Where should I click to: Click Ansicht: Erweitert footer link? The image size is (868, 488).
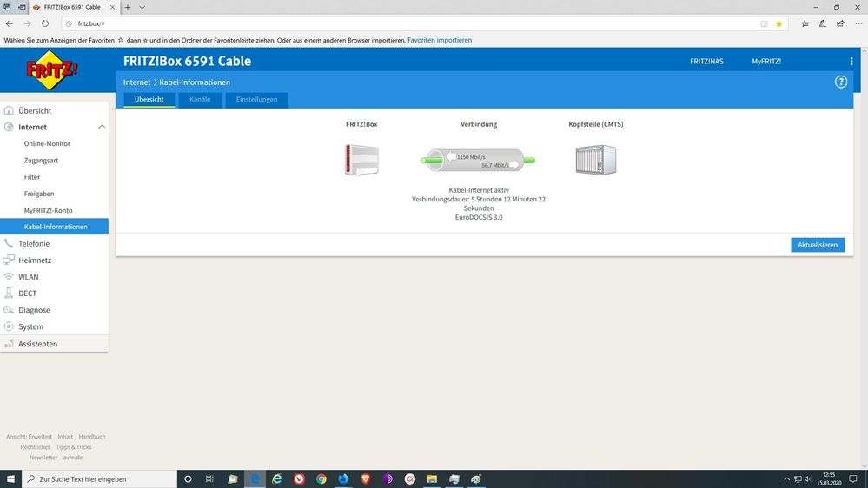point(29,437)
